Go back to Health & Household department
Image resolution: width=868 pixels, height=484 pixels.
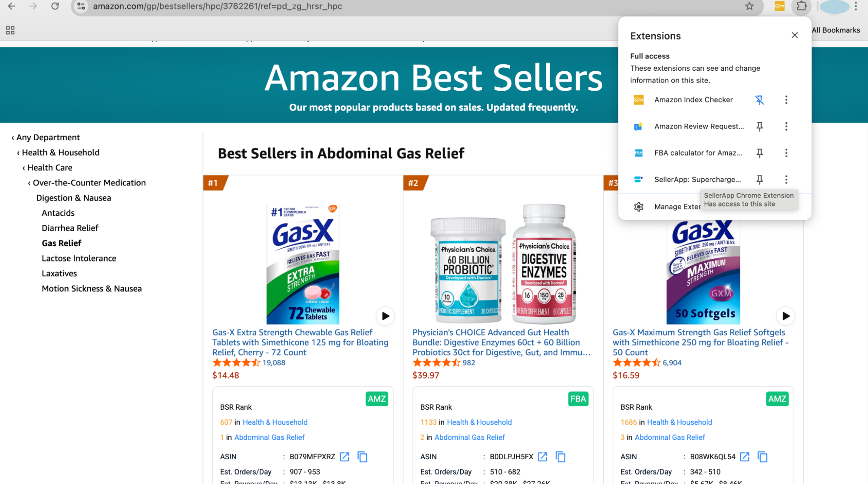click(60, 152)
